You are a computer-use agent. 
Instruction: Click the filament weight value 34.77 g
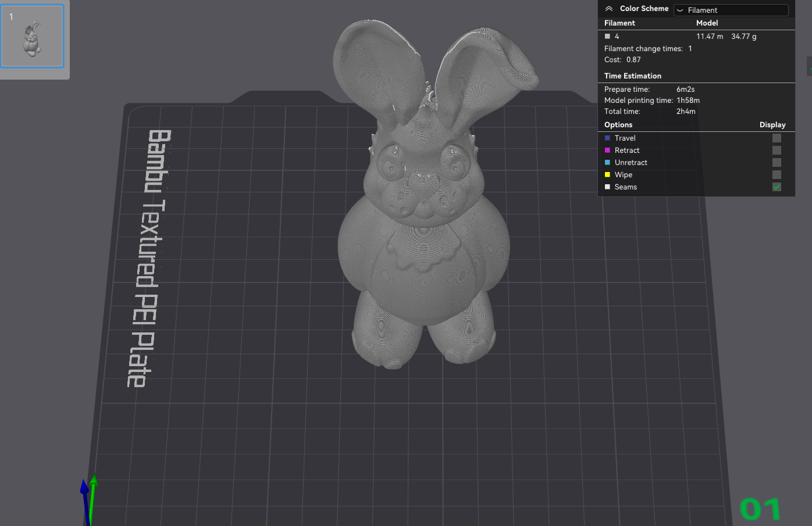click(744, 36)
